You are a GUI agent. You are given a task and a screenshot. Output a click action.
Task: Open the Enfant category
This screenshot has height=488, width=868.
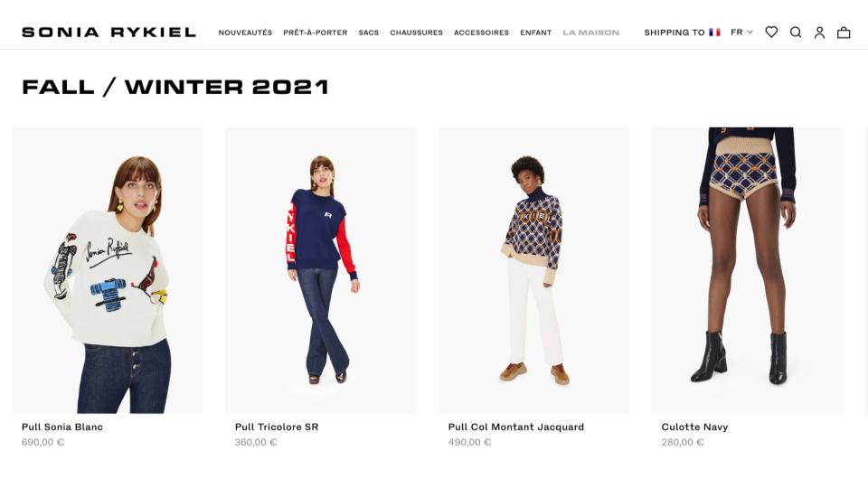[x=536, y=33]
